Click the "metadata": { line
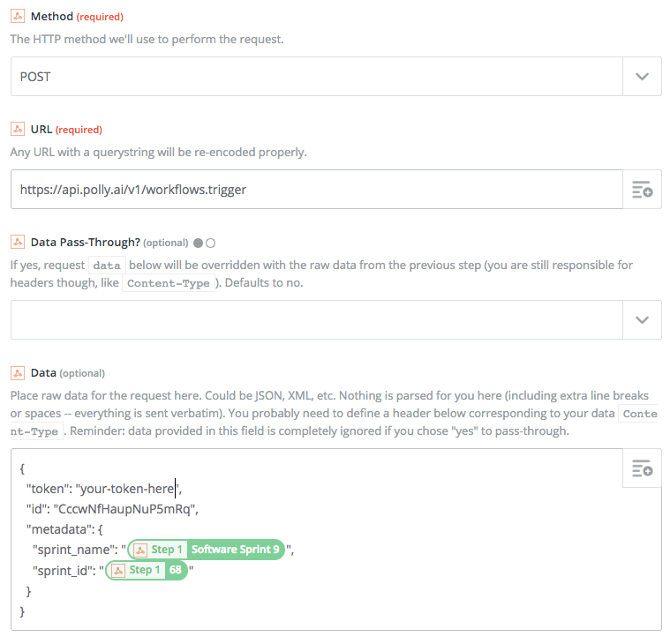Viewport: 670px width, 644px height. tap(64, 529)
